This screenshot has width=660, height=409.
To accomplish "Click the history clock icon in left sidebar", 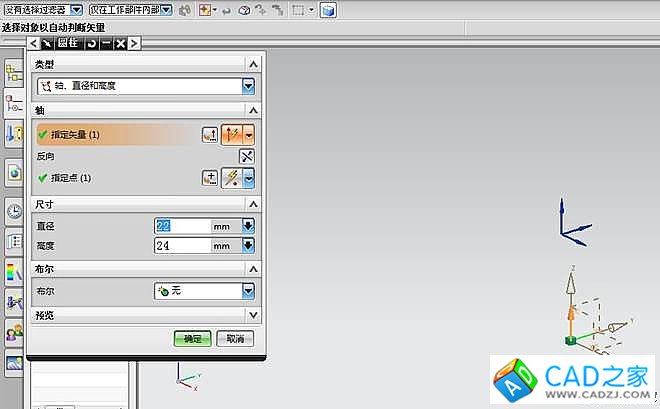I will click(14, 210).
